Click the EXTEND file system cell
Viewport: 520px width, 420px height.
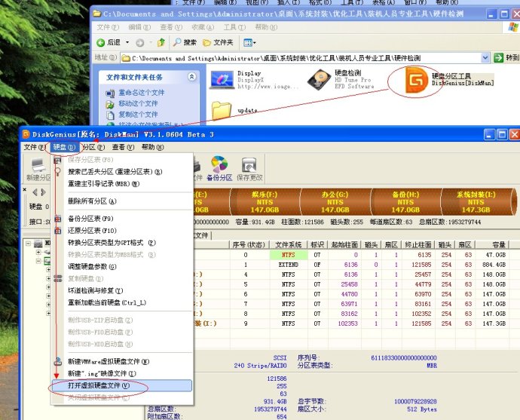pyautogui.click(x=288, y=265)
